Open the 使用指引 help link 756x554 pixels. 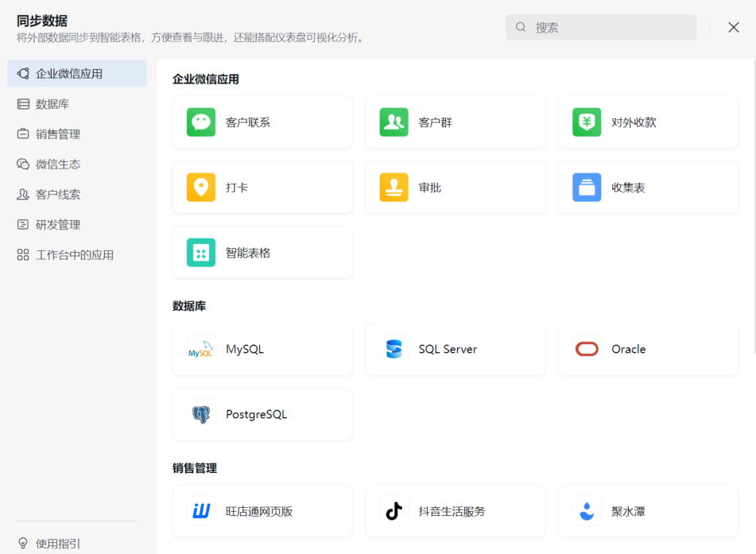click(58, 544)
